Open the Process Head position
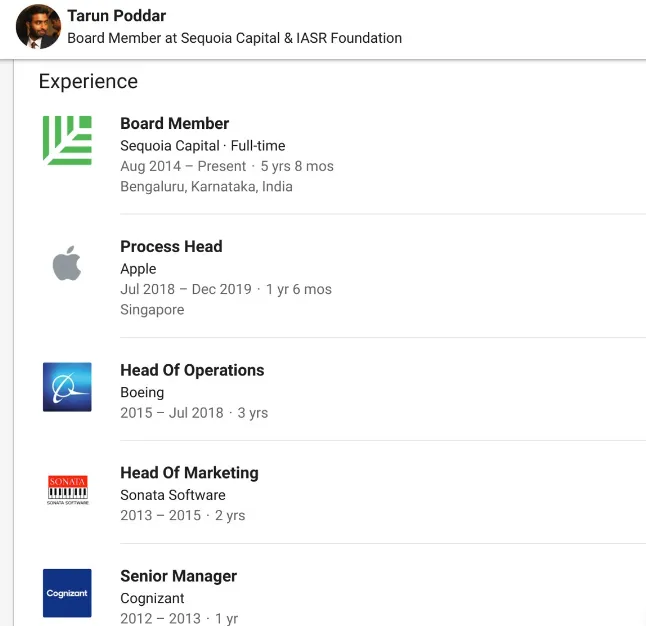 (x=171, y=246)
